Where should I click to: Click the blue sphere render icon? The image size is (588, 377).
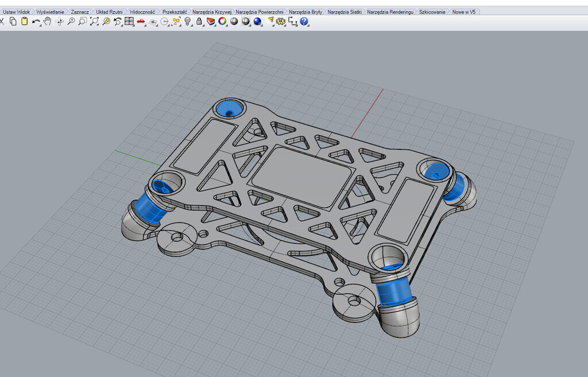pyautogui.click(x=257, y=21)
